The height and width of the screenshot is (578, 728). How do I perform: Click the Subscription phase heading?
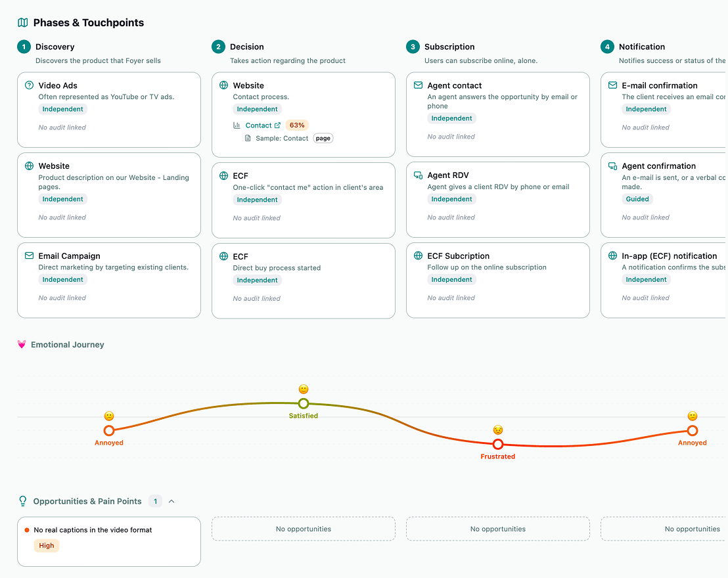449,47
